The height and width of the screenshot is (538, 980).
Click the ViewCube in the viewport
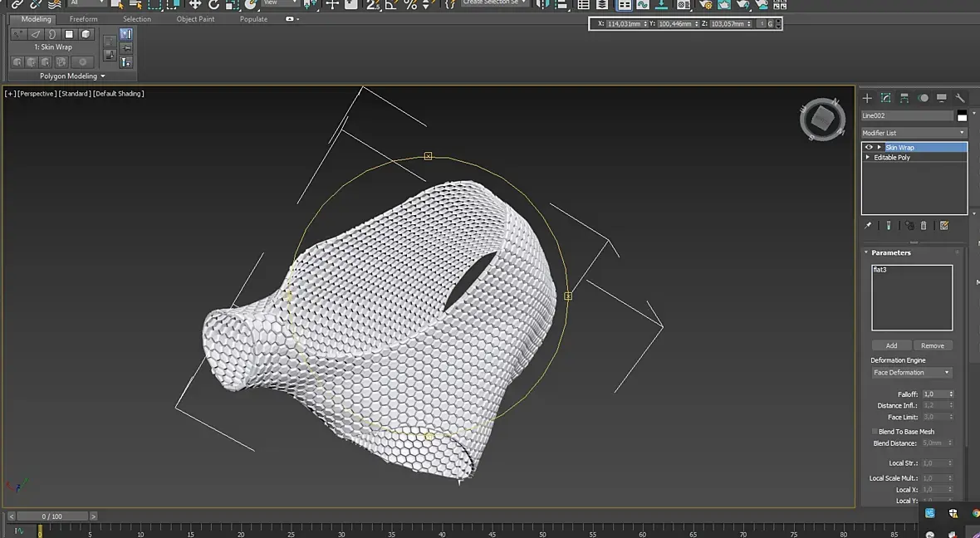(822, 120)
